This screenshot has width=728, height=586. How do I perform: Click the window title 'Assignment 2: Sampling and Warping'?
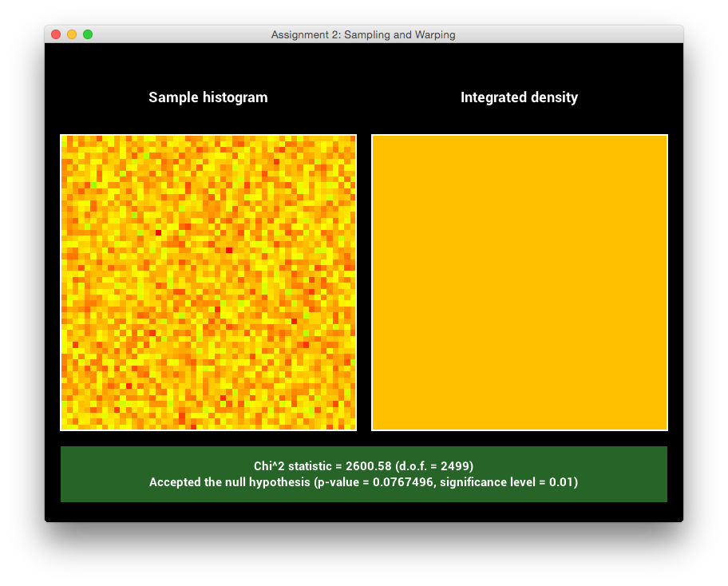[363, 35]
